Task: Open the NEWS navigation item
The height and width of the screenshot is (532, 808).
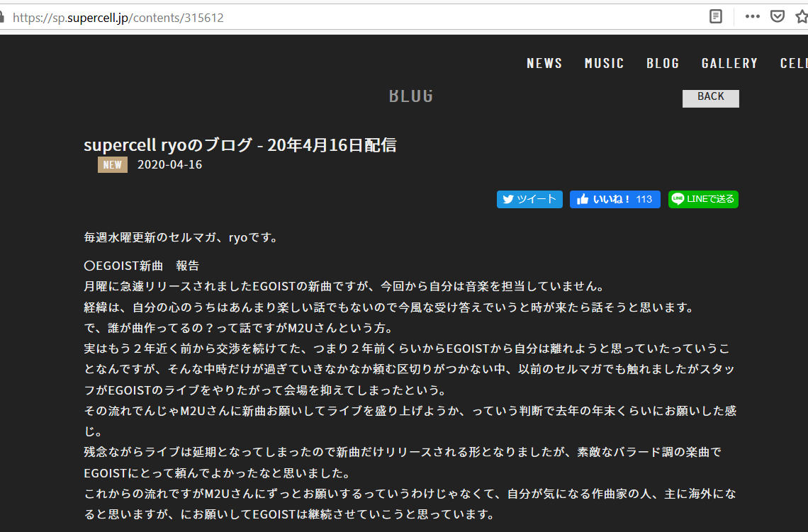Action: [544, 63]
